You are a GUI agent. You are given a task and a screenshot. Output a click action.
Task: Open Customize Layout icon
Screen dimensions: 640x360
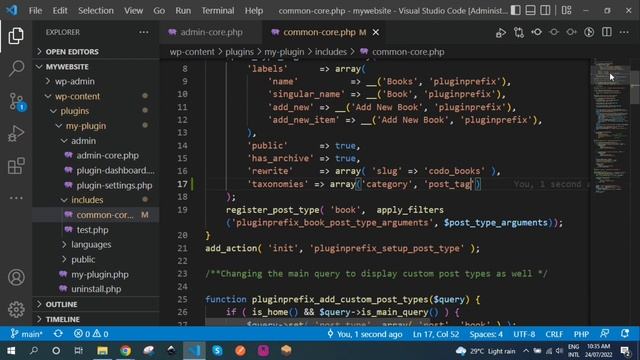click(567, 10)
